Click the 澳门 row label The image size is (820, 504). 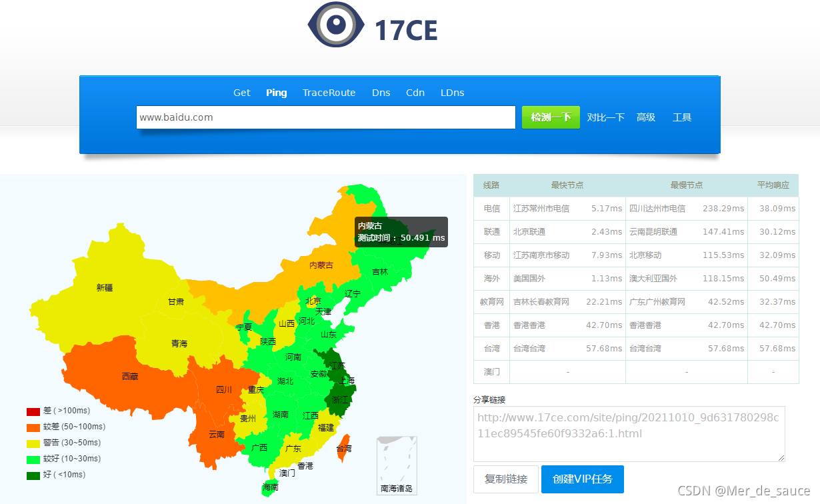click(x=492, y=371)
